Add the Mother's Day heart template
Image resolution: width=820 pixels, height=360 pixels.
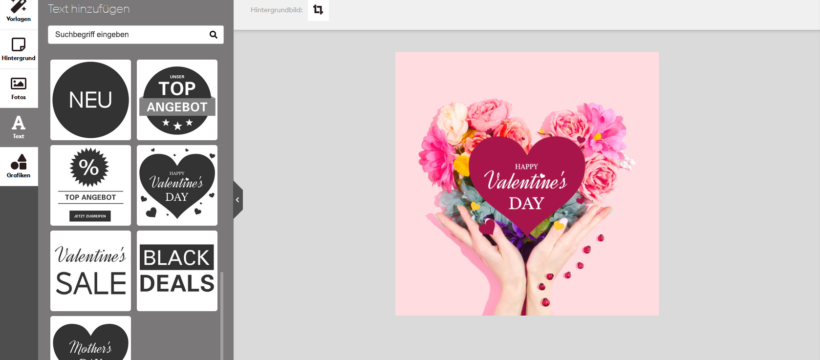pyautogui.click(x=90, y=338)
